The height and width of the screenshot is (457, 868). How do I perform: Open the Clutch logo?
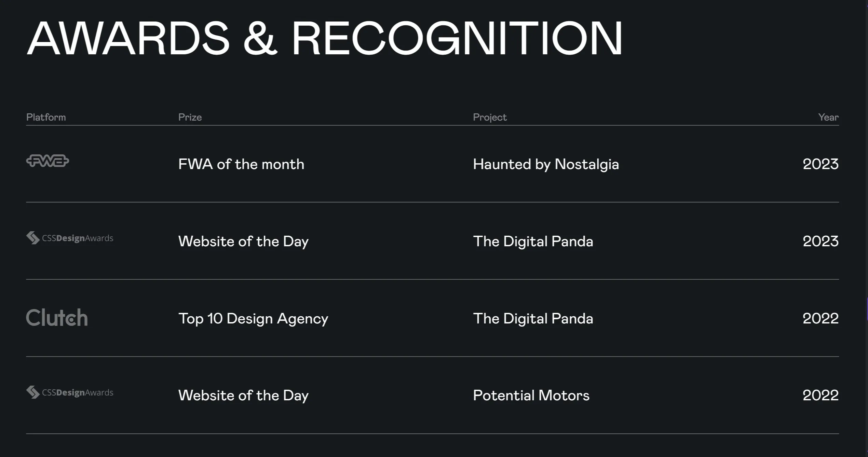pyautogui.click(x=57, y=318)
